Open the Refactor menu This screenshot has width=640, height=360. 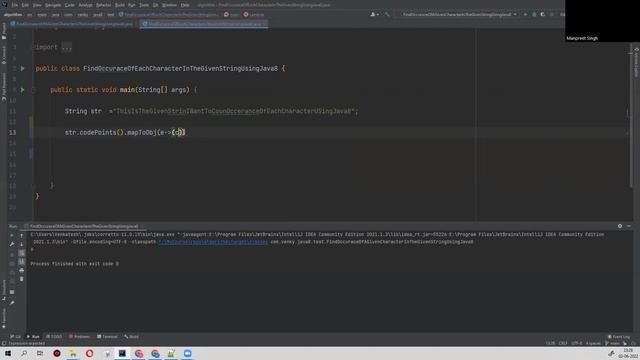(x=103, y=5)
